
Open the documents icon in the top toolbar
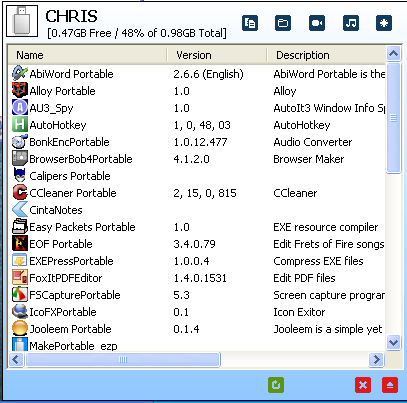(250, 23)
